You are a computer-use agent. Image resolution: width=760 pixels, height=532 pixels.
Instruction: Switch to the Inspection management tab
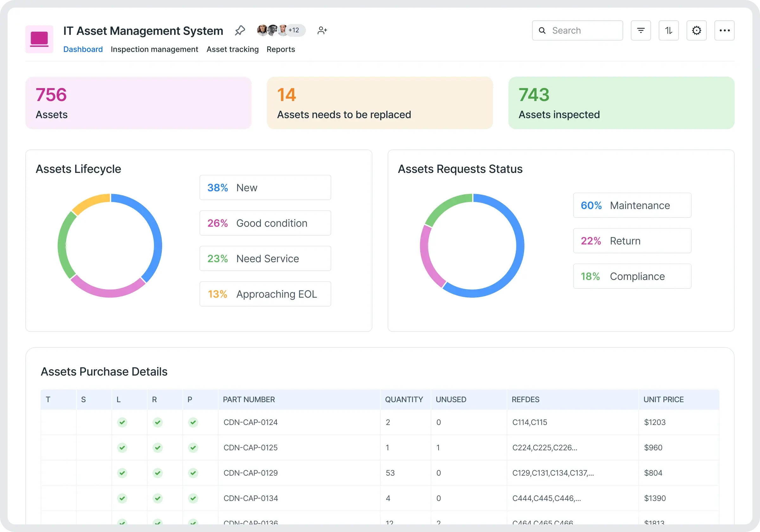tap(154, 49)
